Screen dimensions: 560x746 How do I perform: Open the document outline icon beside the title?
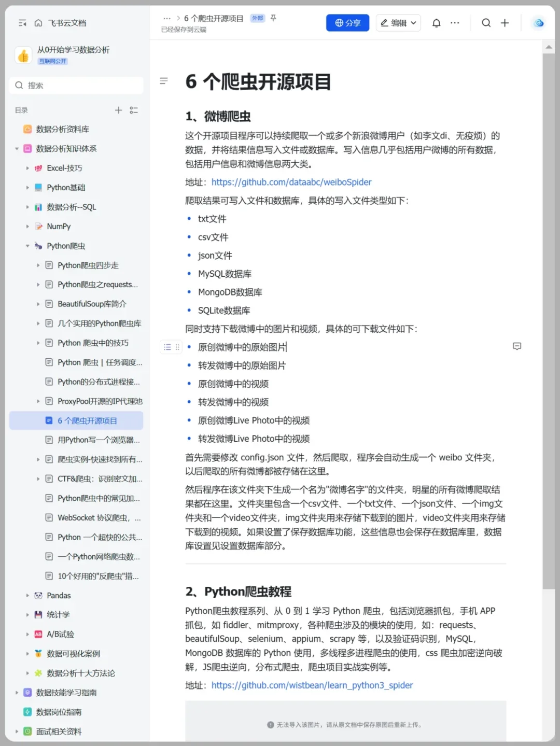click(164, 81)
